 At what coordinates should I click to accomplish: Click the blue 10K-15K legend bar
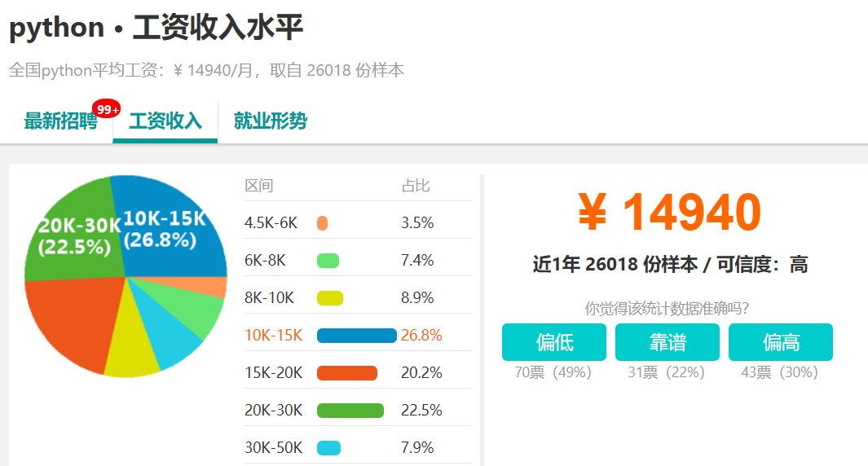[357, 336]
